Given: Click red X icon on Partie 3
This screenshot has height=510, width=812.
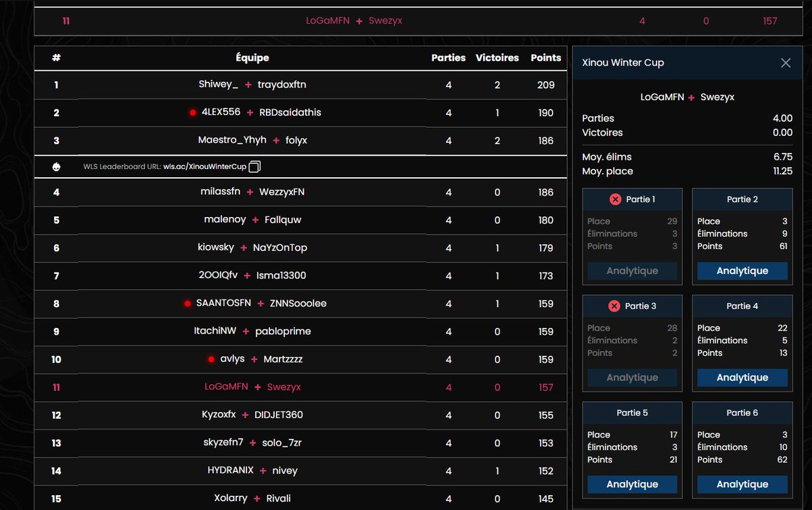Looking at the screenshot, I should tap(614, 306).
